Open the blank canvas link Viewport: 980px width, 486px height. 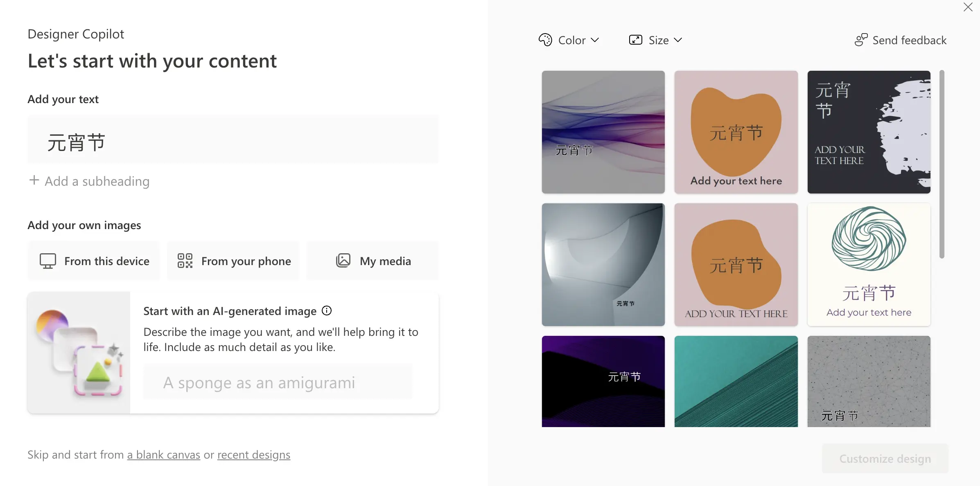[164, 455]
